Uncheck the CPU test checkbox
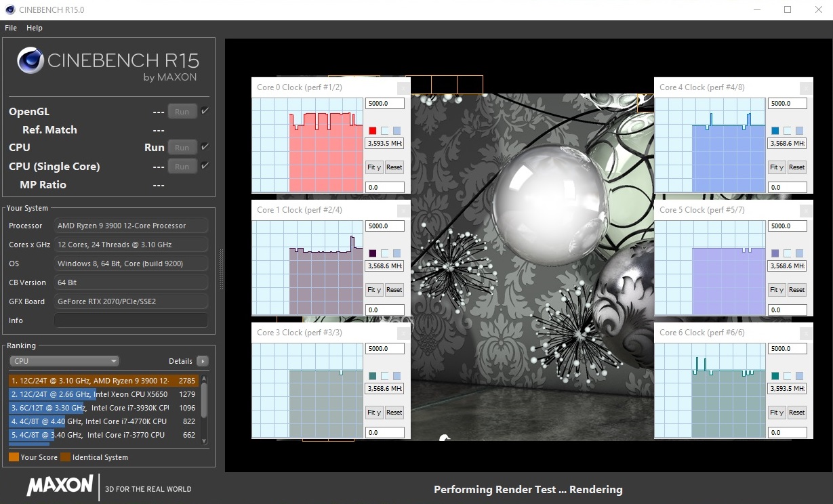Screen dimensions: 833x504 click(205, 147)
